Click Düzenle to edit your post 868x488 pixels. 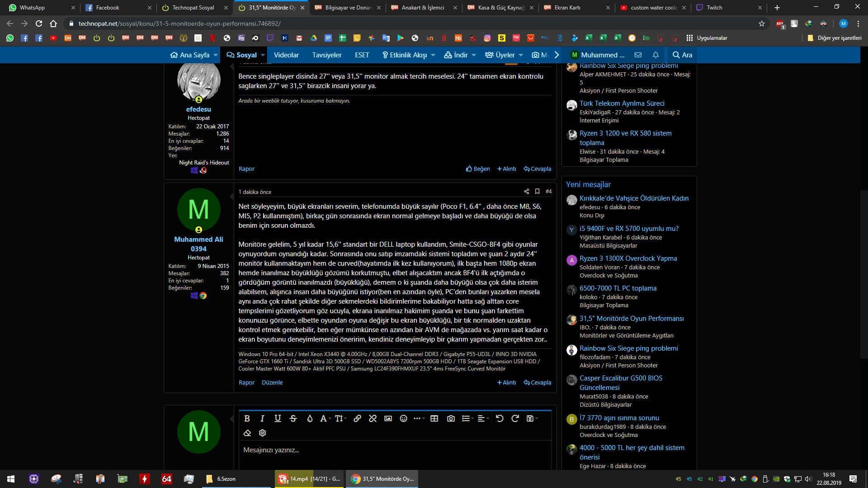272,382
